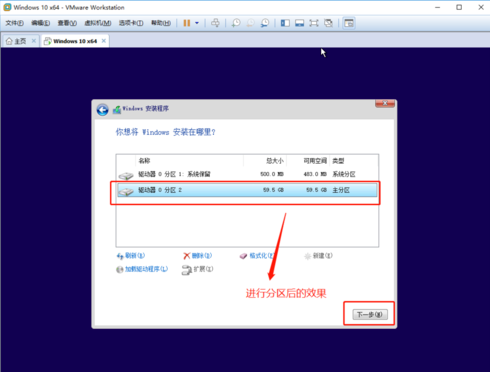Open the 文件(F) menu
Screen dimensions: 490x372
click(14, 23)
